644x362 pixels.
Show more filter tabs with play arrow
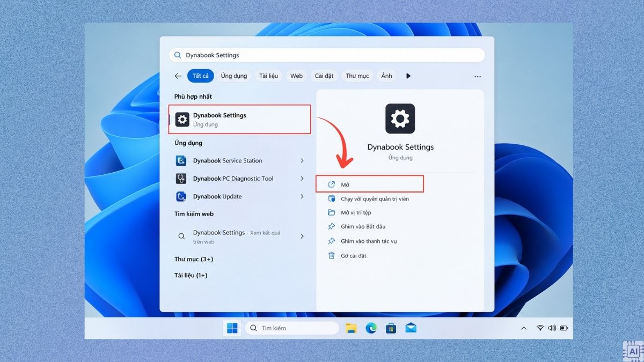tap(408, 76)
